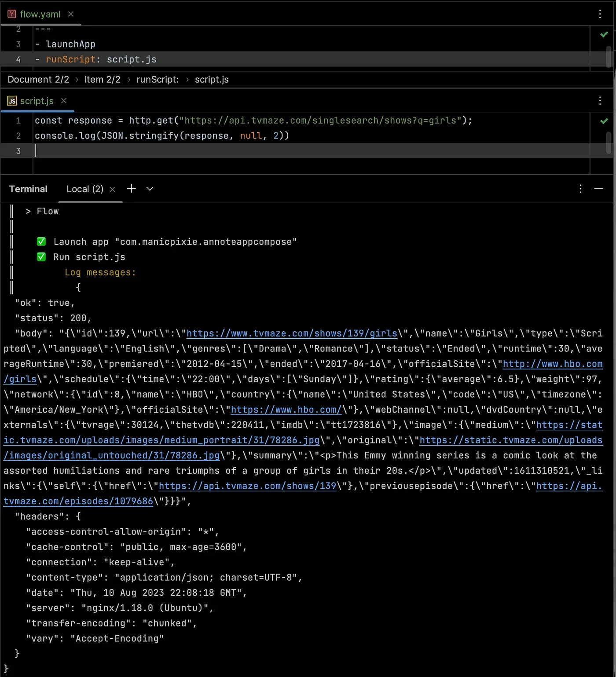Viewport: 616px width, 677px height.
Task: Switch to the script.js file tab
Action: 37,101
